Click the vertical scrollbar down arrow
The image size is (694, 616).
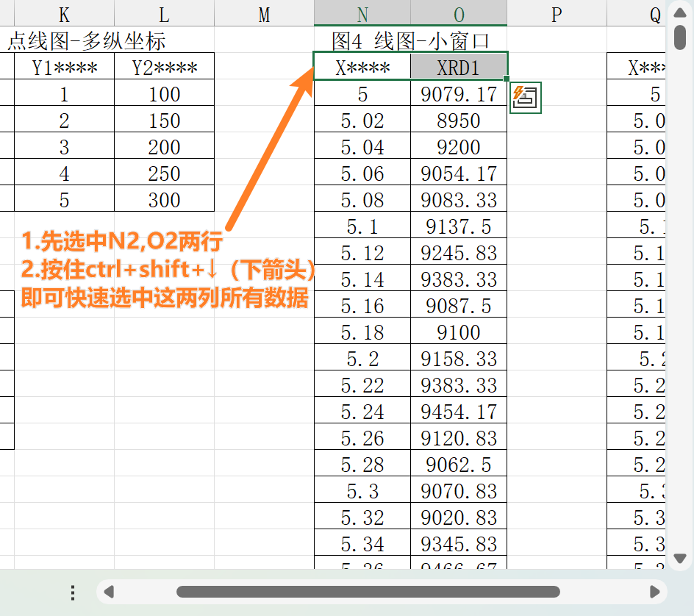(680, 558)
